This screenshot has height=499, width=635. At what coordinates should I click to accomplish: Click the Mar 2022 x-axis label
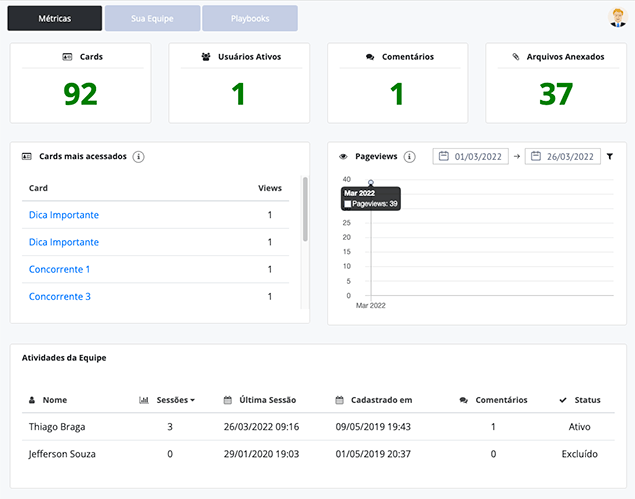(x=371, y=305)
